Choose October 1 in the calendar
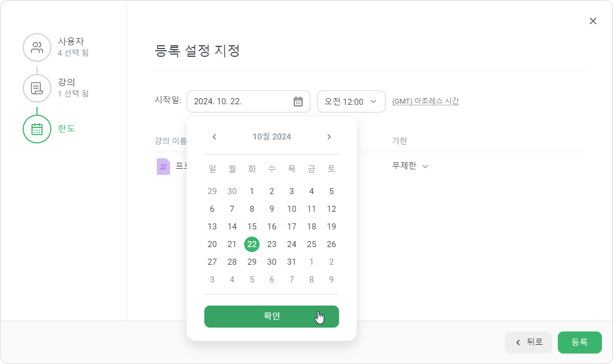The image size is (613, 364). pyautogui.click(x=252, y=191)
